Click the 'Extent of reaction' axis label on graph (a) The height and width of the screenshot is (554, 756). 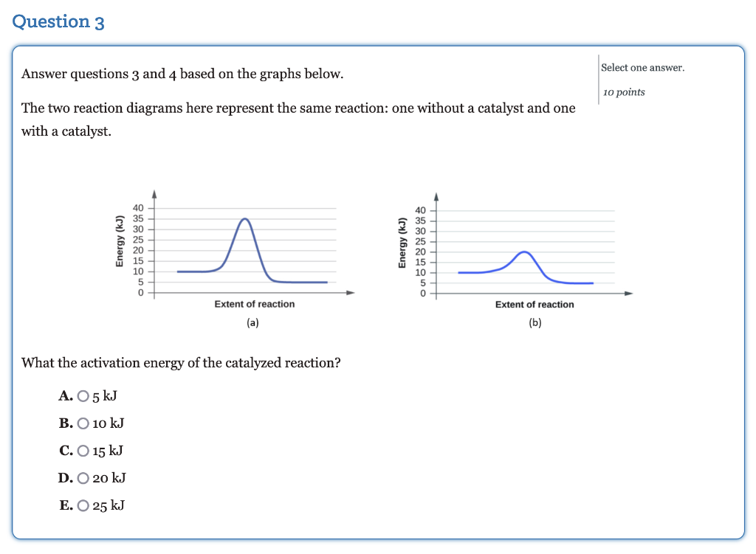tap(254, 304)
